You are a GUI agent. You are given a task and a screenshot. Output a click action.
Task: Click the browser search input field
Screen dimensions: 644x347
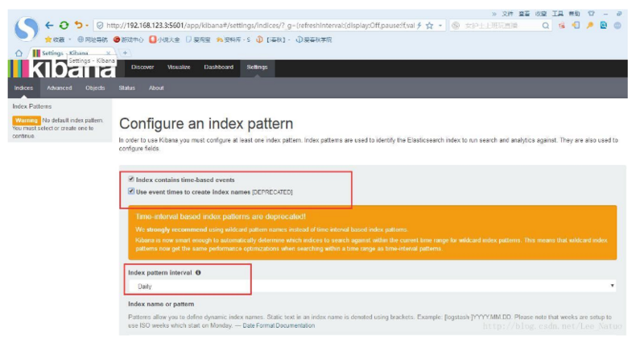[x=502, y=26]
